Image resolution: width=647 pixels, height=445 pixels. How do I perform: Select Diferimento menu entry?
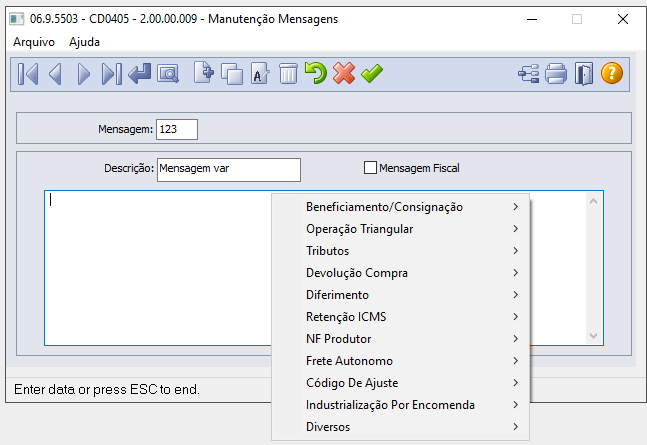[400, 295]
